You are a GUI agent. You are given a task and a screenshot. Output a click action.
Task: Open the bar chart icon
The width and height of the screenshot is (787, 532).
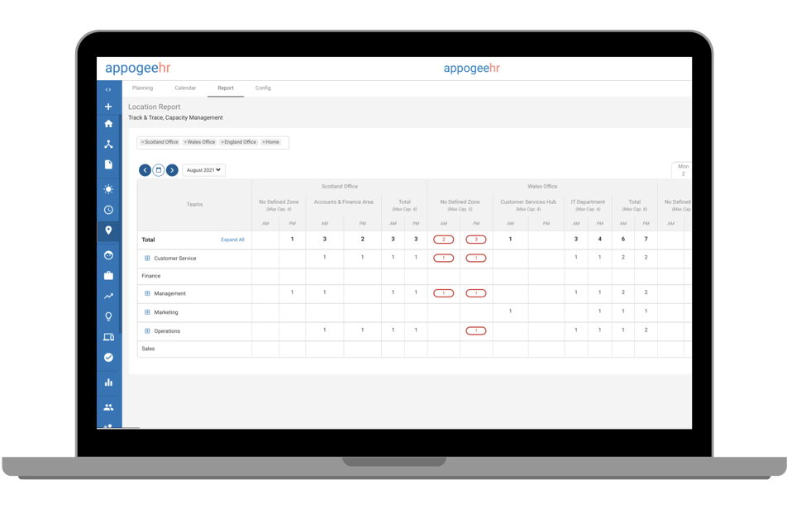[108, 382]
